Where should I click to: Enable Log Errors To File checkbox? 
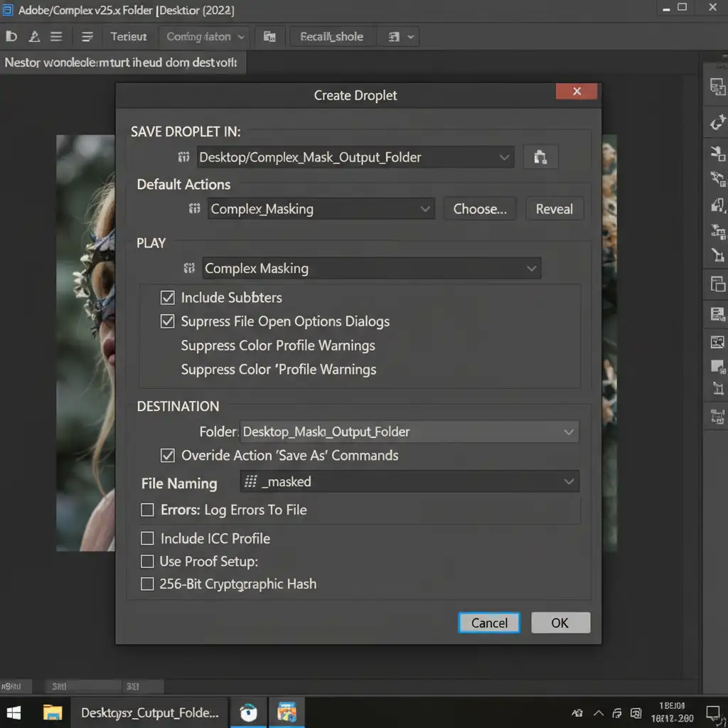pos(147,510)
